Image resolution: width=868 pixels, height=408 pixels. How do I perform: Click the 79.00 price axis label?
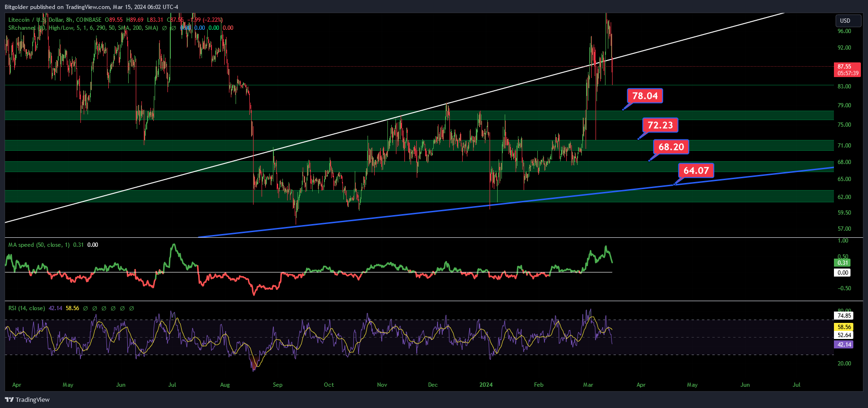point(844,105)
